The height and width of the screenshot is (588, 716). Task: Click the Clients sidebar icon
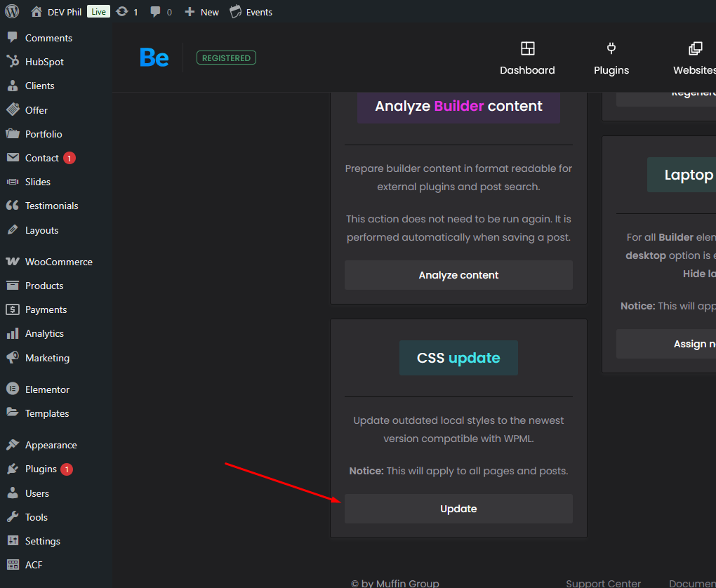(x=13, y=86)
